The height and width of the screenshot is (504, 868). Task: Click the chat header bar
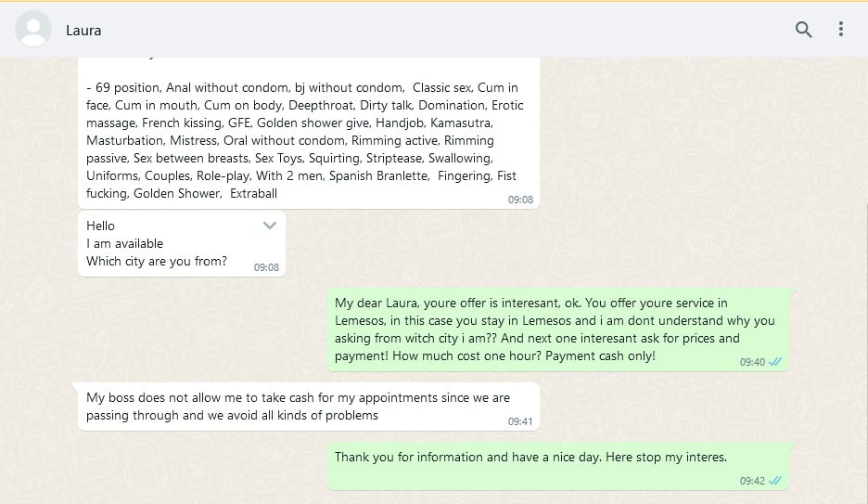tap(417, 30)
